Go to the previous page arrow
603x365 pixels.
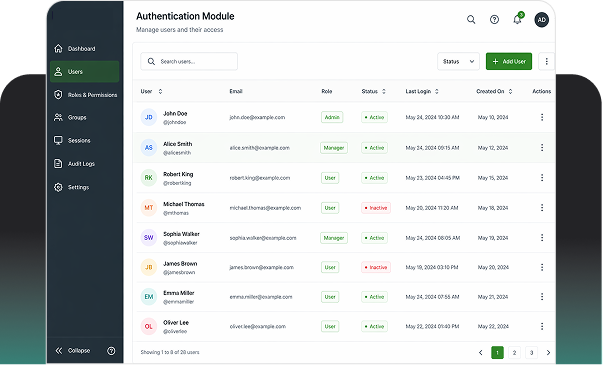pos(480,352)
